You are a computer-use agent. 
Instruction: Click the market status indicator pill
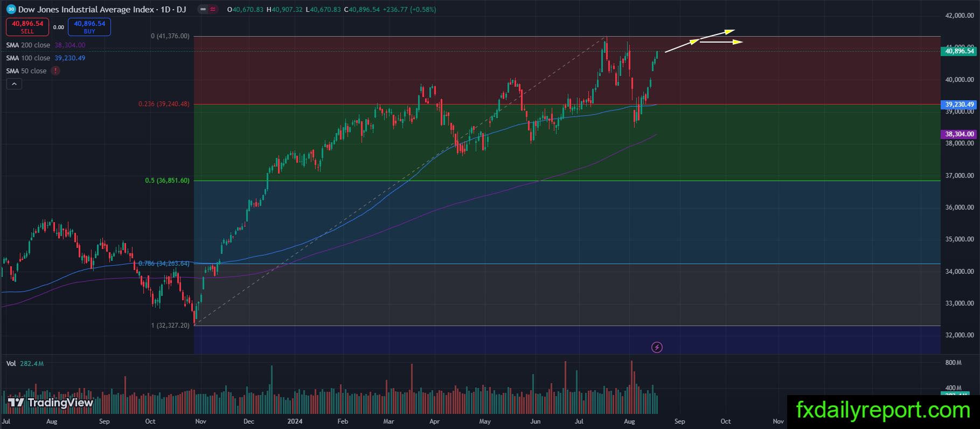(x=207, y=9)
